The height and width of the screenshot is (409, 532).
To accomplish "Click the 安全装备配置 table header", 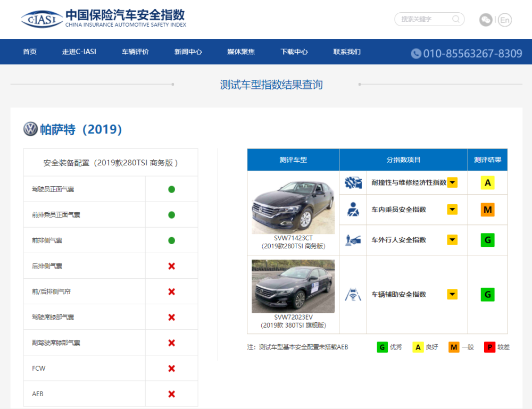I will click(x=111, y=163).
